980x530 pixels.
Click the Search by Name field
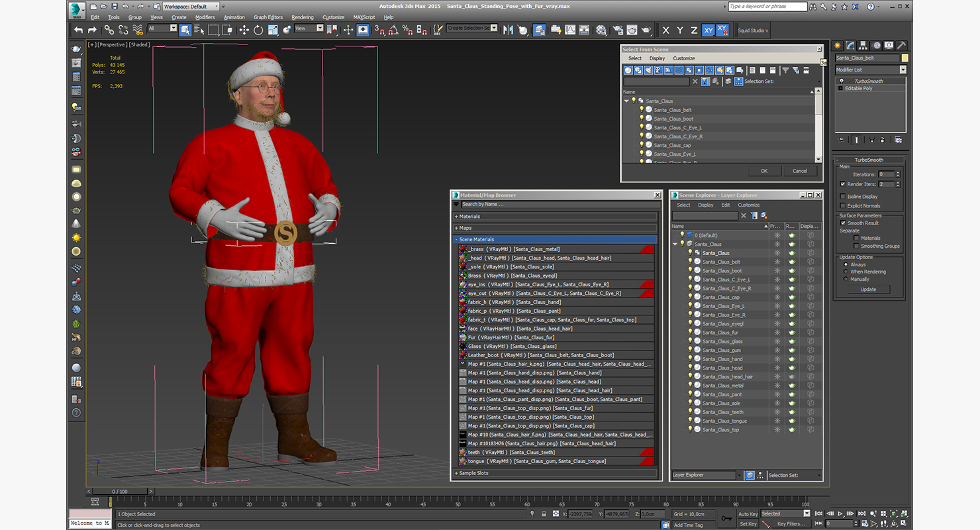coord(560,204)
